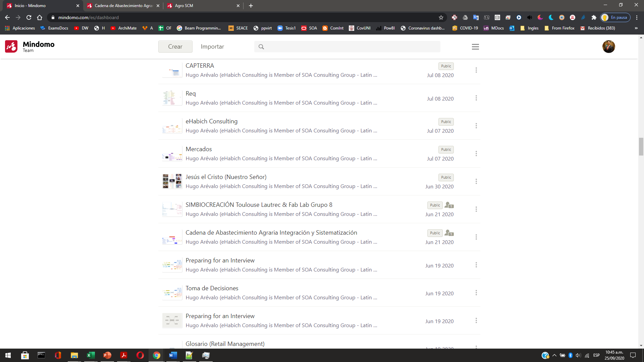Click Public badge on Jesús el Cristo row
Viewport: 644px width, 362px height.
[446, 177]
